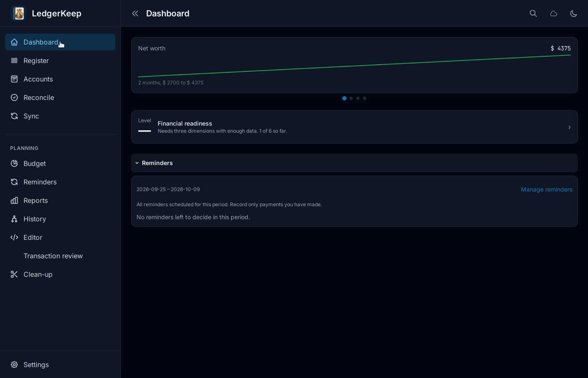Click the Settings gear icon

(x=14, y=365)
